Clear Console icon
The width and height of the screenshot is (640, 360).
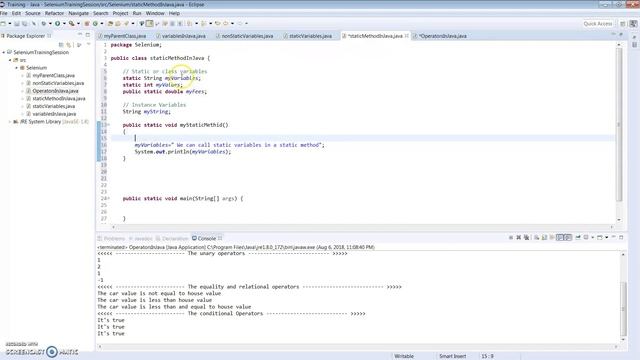536,238
